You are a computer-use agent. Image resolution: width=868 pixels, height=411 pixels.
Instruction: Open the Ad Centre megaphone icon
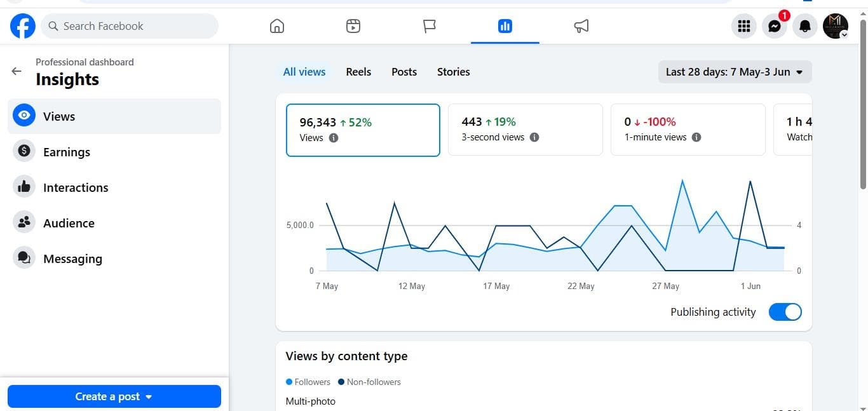pyautogui.click(x=581, y=26)
